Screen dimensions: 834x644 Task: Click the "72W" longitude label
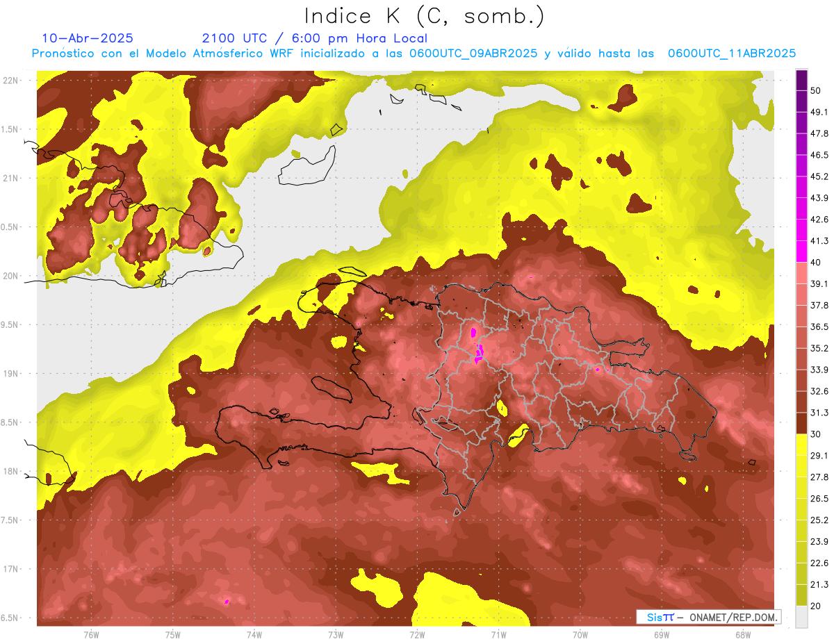[417, 634]
